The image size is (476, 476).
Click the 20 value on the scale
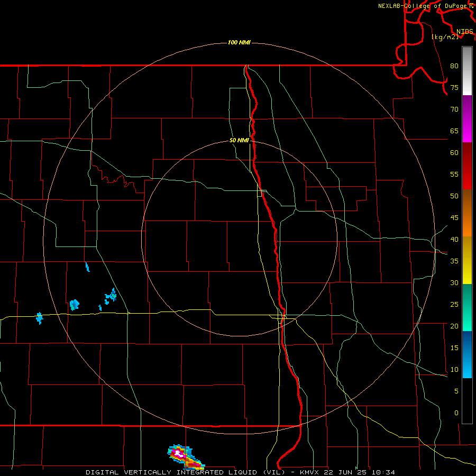[x=454, y=326]
